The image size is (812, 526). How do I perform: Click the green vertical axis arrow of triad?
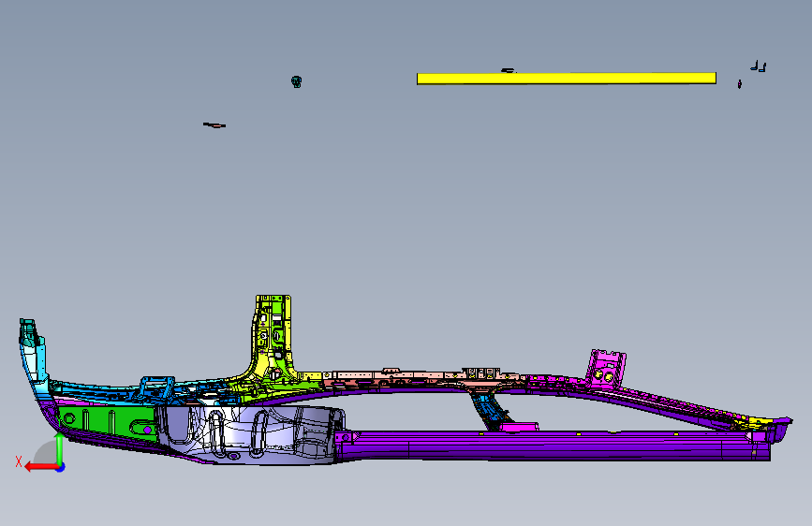click(x=60, y=448)
